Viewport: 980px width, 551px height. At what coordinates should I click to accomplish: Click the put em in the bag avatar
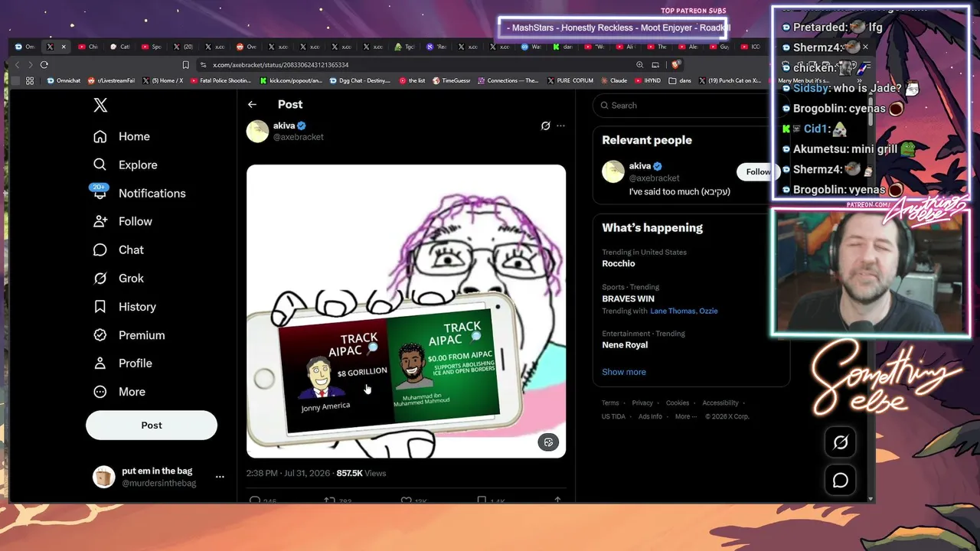[x=103, y=477]
